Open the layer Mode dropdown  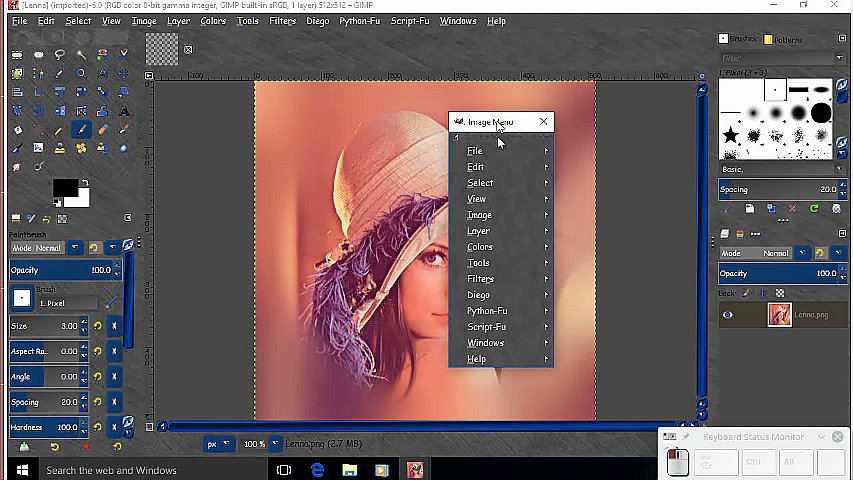pos(802,253)
